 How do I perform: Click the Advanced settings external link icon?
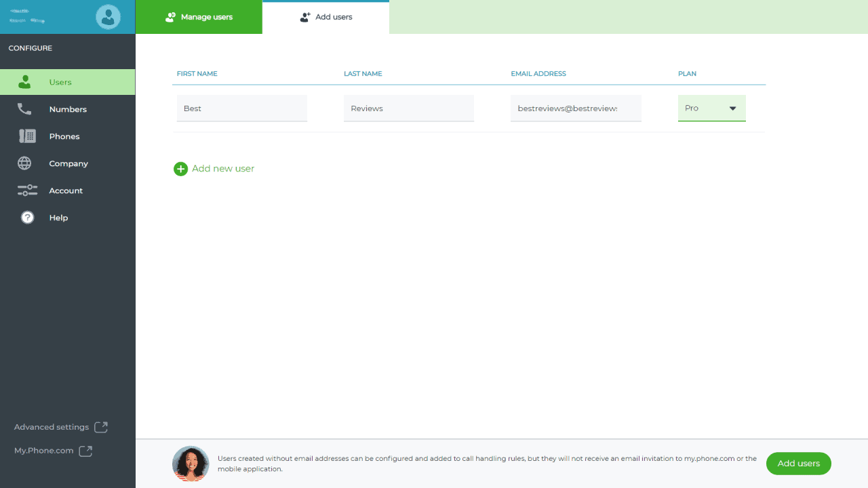point(101,427)
